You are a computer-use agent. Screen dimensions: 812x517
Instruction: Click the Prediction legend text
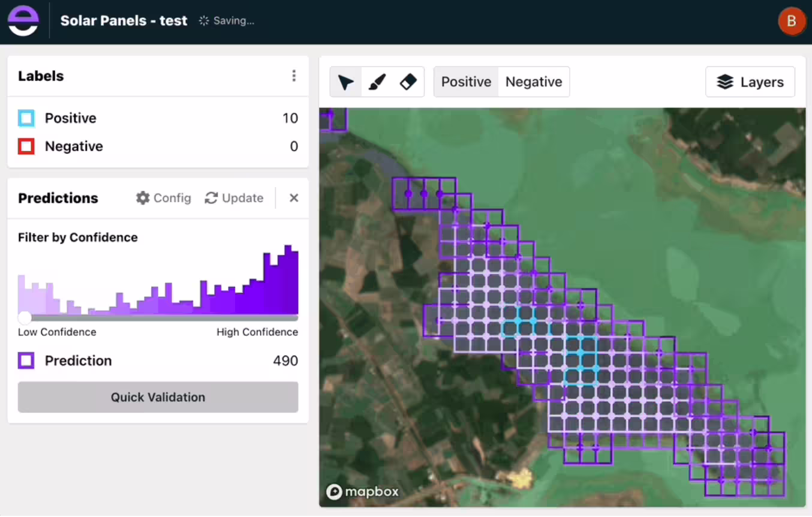coord(79,360)
